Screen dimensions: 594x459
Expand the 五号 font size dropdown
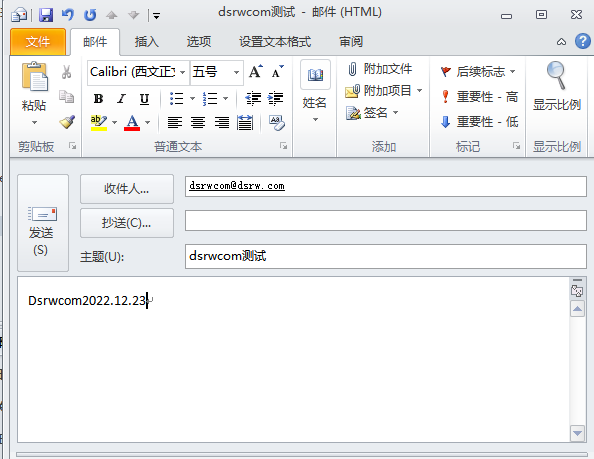point(236,72)
